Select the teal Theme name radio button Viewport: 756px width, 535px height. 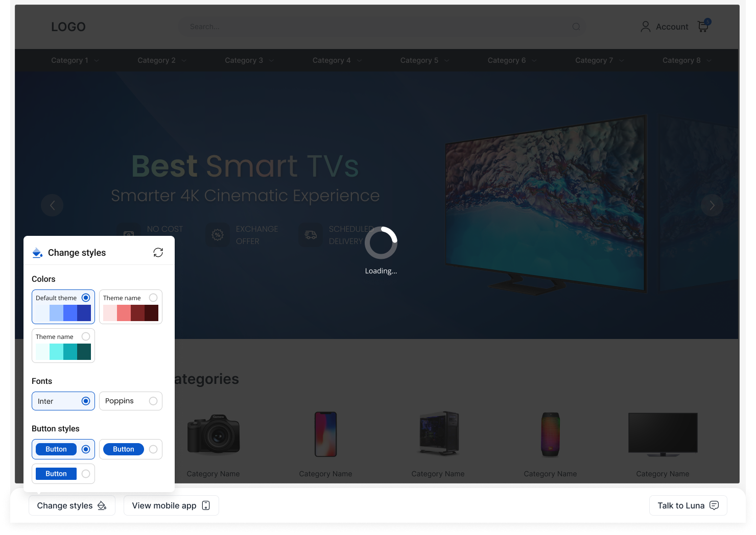(86, 336)
